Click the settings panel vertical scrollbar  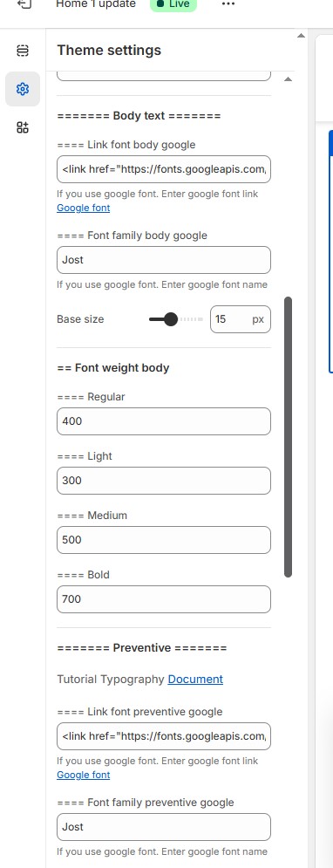[288, 437]
